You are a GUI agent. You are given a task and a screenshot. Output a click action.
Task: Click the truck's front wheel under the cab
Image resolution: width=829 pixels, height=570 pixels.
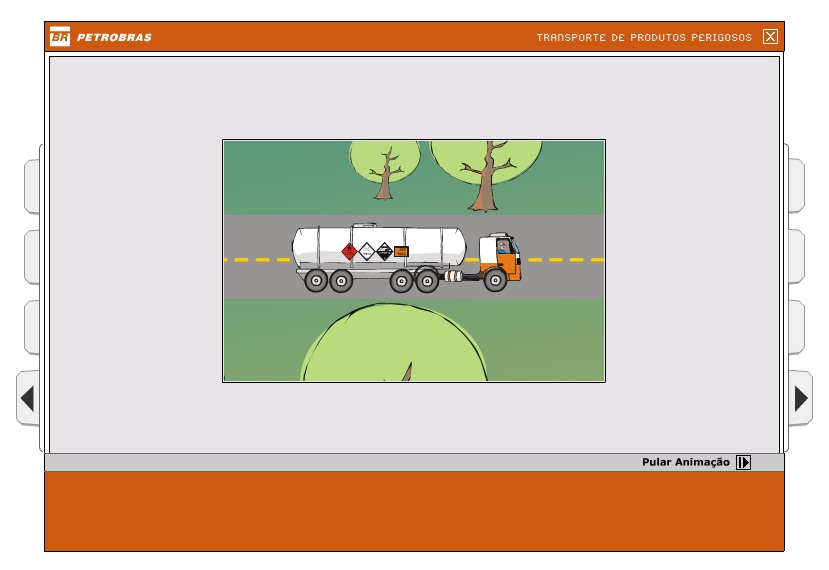click(495, 281)
